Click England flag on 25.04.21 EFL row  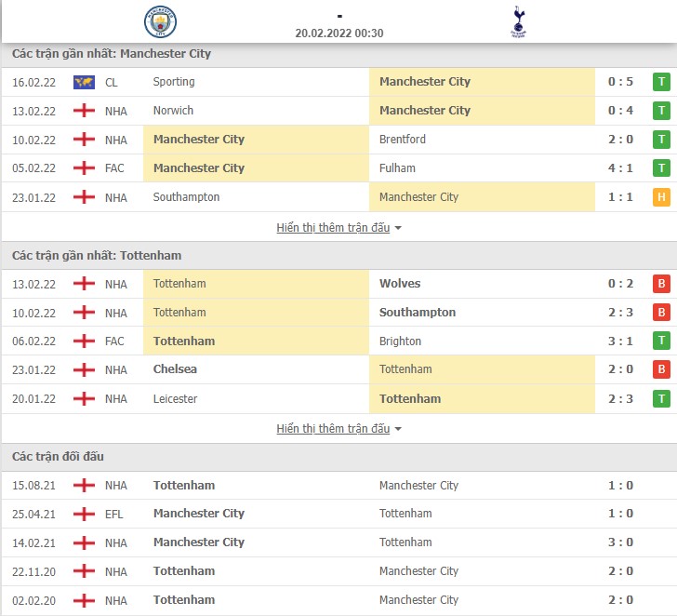(84, 514)
